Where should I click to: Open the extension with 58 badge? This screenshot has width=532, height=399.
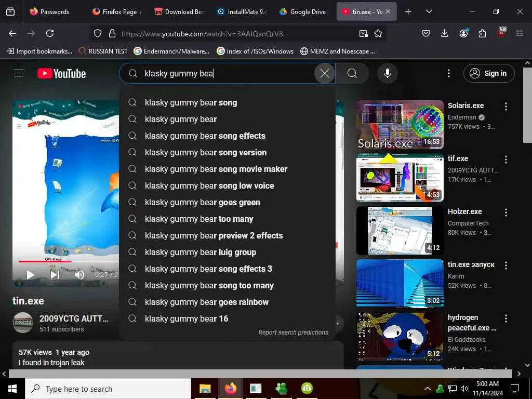click(x=501, y=32)
